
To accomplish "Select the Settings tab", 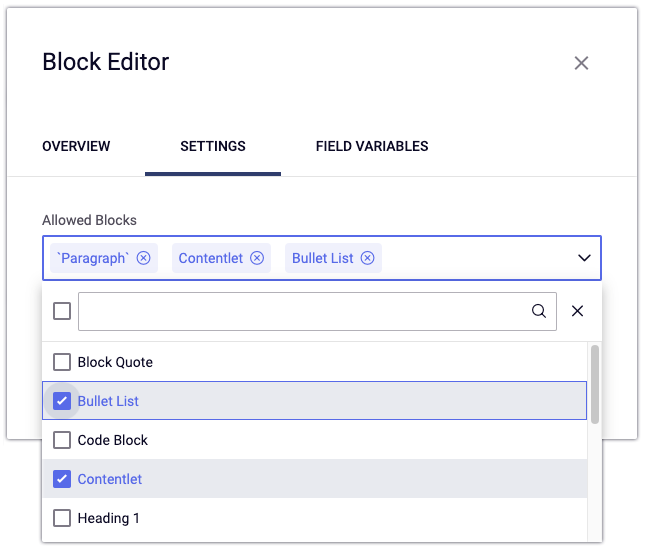I will point(213,146).
